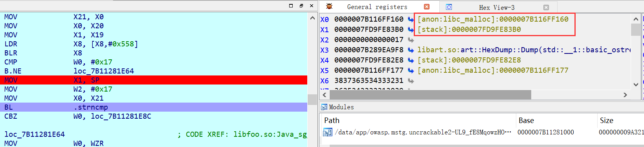Screen dimensions: 644x147
Task: Select the X1 register name
Action: click(325, 29)
